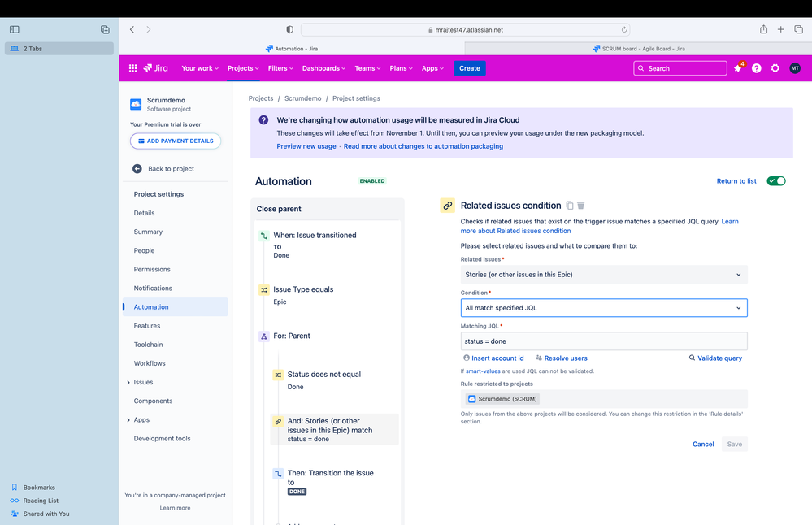Reload the page via address bar icon
Viewport: 812px width, 525px height.
(624, 29)
